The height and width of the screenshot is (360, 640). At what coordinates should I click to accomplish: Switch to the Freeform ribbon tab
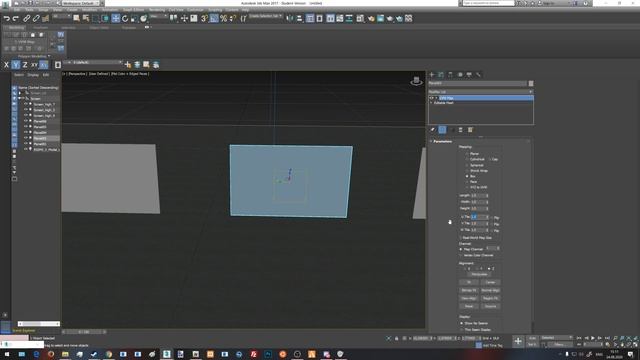tap(40, 28)
